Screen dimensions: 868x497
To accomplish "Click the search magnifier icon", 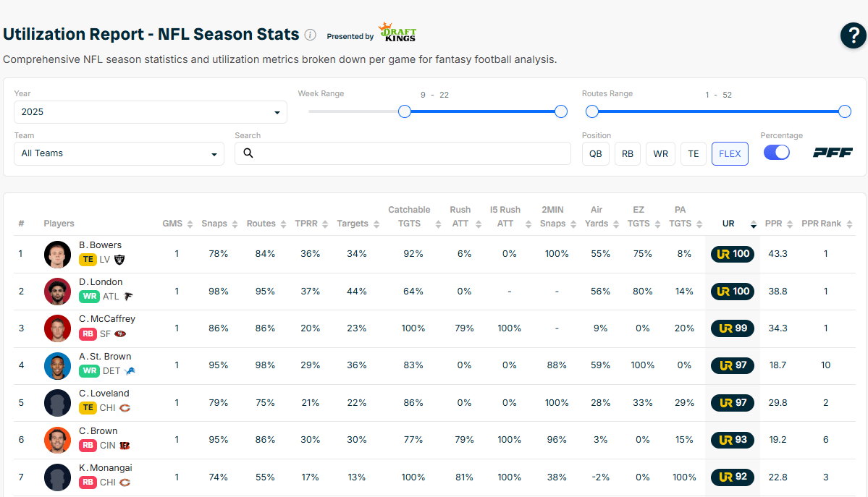I will (248, 153).
